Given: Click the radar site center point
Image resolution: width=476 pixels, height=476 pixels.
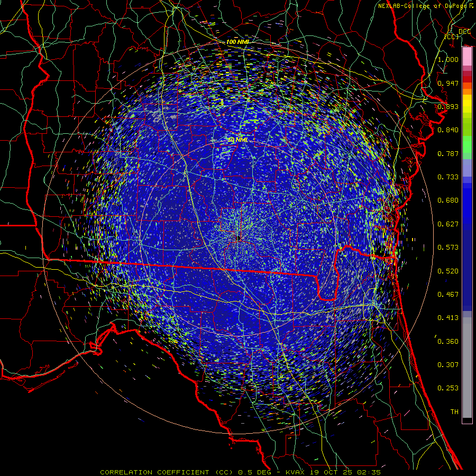Looking at the screenshot, I should 238,239.
